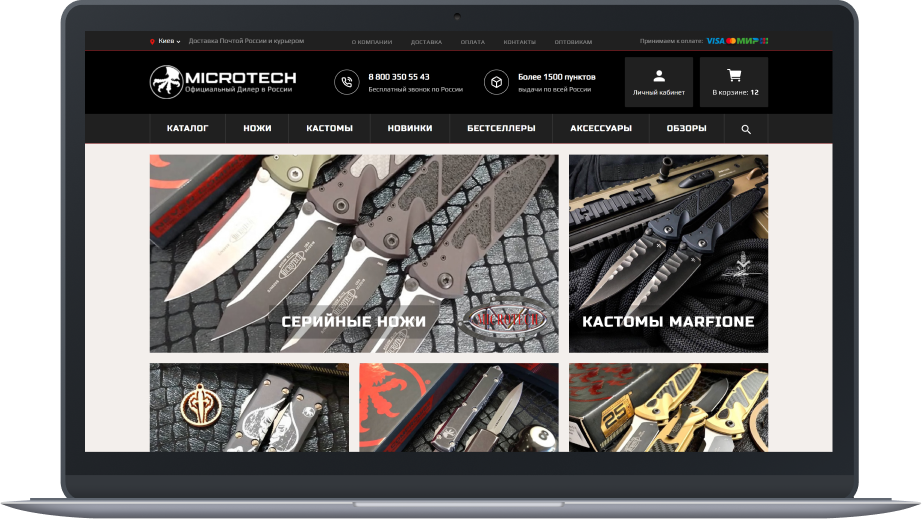The height and width of the screenshot is (519, 922).
Task: Open the Оптовикам link
Action: click(x=573, y=42)
